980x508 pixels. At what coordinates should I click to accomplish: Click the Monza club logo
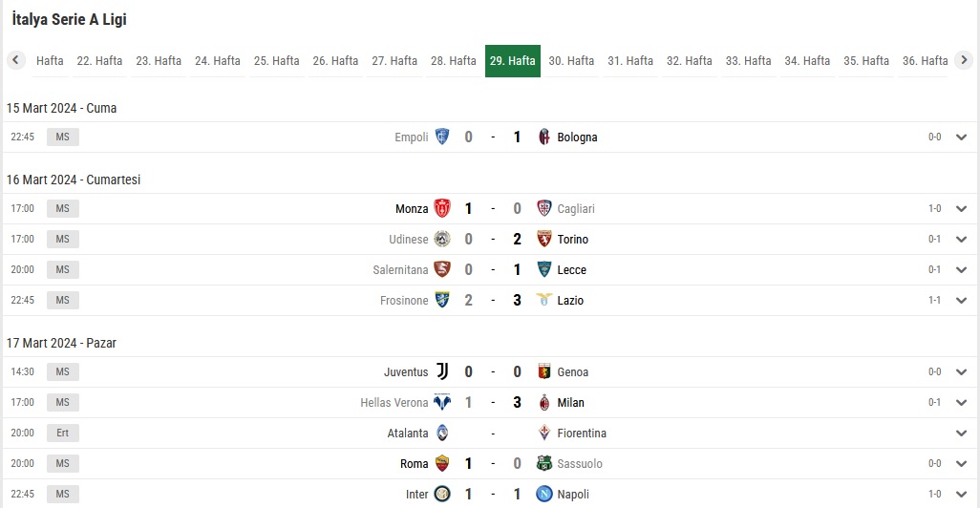442,209
